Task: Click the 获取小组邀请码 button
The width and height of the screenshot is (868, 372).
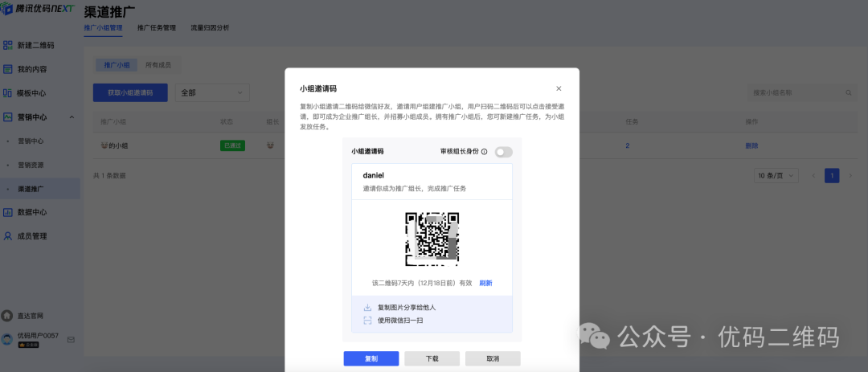Action: [130, 93]
